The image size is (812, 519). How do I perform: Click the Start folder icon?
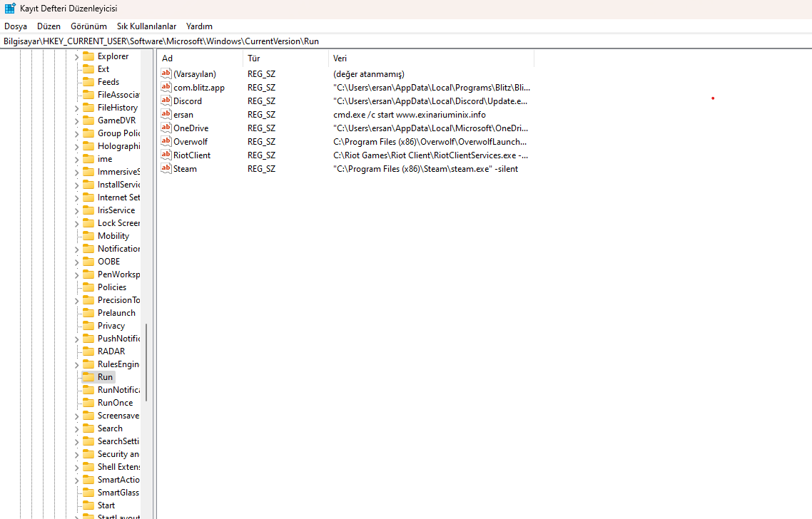pyautogui.click(x=88, y=505)
